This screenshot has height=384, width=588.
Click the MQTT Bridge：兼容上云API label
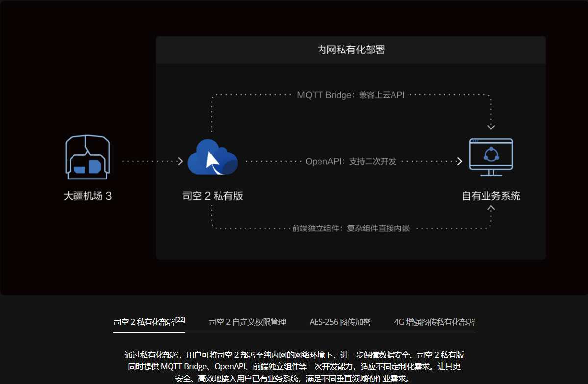point(351,95)
